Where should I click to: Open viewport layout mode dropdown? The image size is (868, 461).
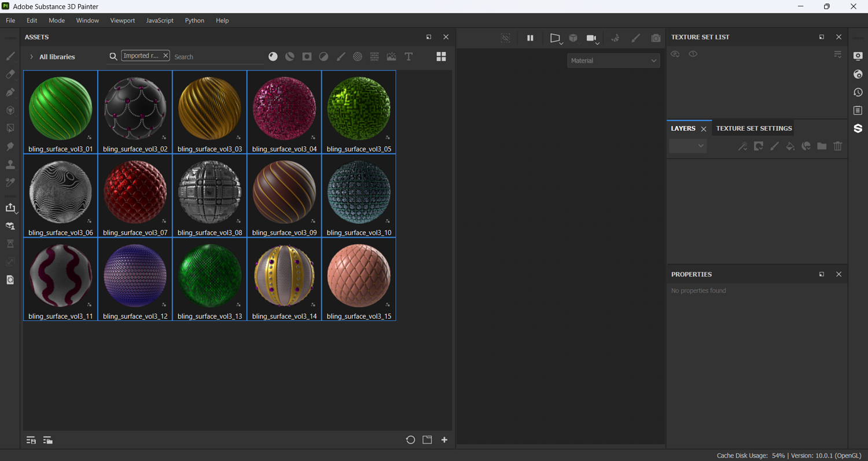556,39
